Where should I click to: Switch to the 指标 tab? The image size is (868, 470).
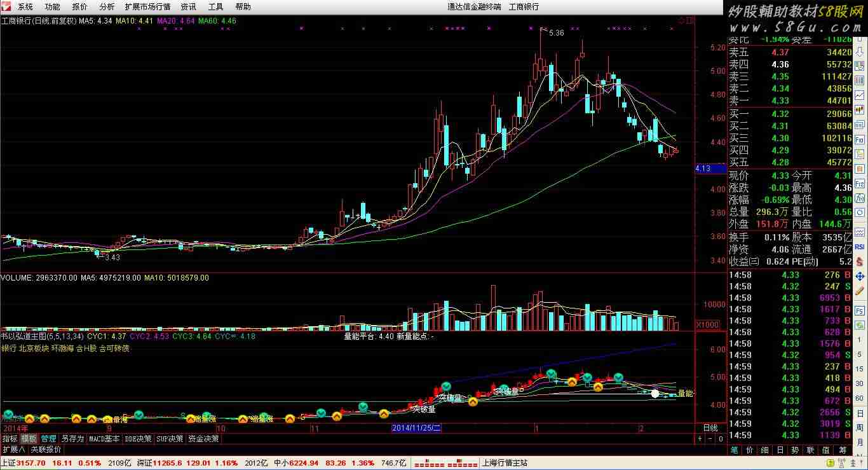[10, 439]
